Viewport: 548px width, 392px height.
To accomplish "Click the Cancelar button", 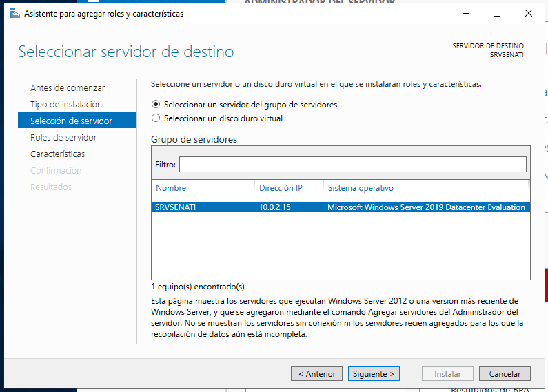I will [505, 374].
